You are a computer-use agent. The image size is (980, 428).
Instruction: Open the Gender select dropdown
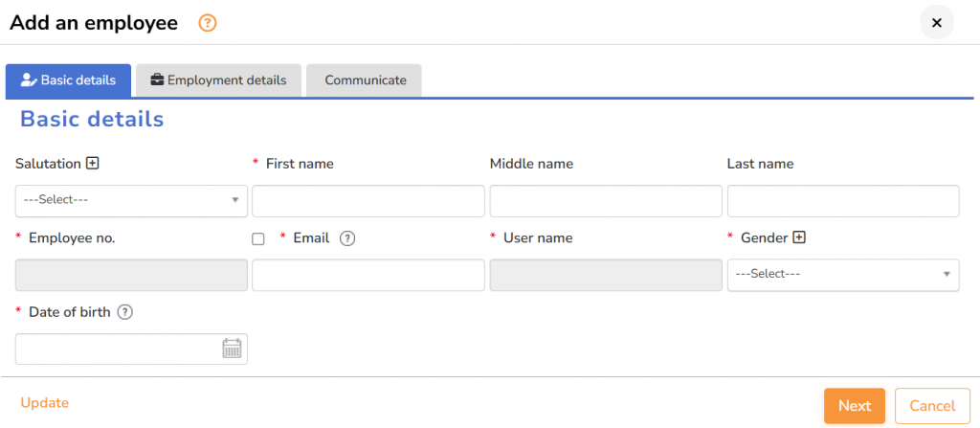pyautogui.click(x=842, y=274)
